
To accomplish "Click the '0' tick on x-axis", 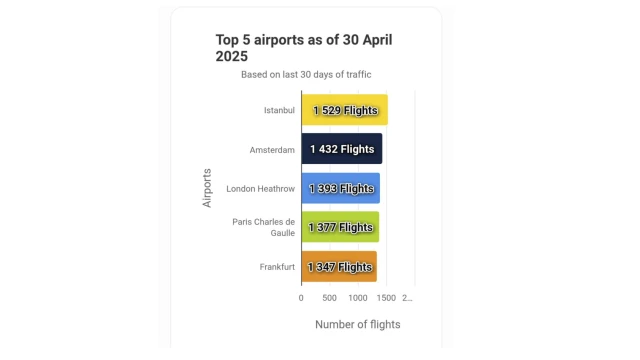I will [x=301, y=298].
